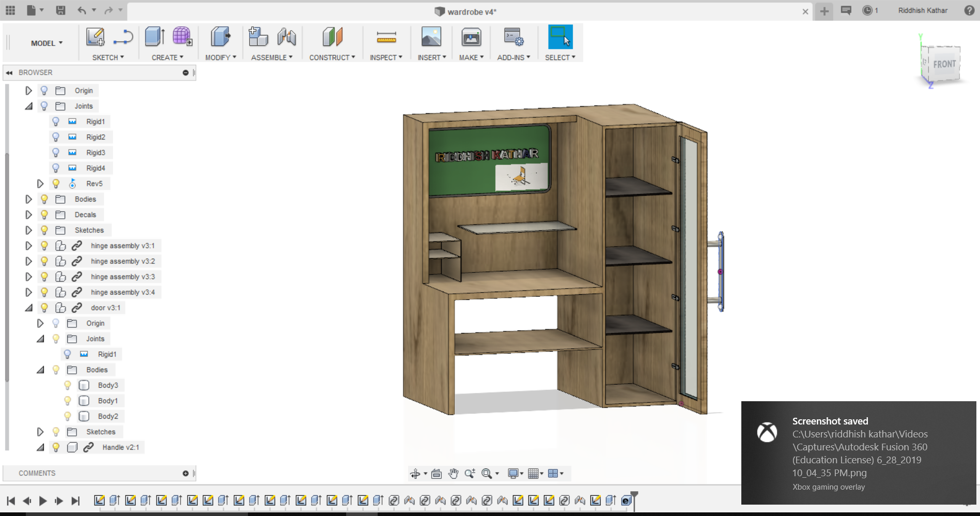Open the ASSEMBLE menu
This screenshot has height=516, width=980.
[272, 57]
